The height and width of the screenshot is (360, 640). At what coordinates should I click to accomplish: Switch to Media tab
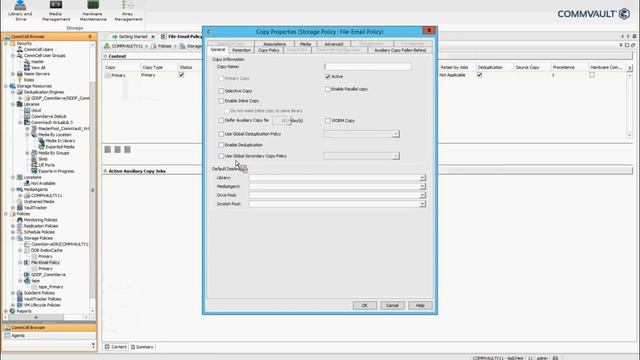point(305,44)
